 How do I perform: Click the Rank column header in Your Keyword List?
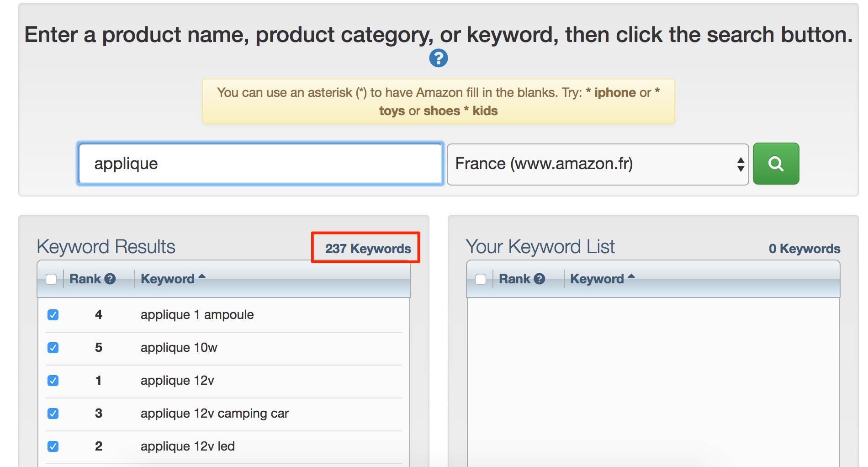coord(514,279)
